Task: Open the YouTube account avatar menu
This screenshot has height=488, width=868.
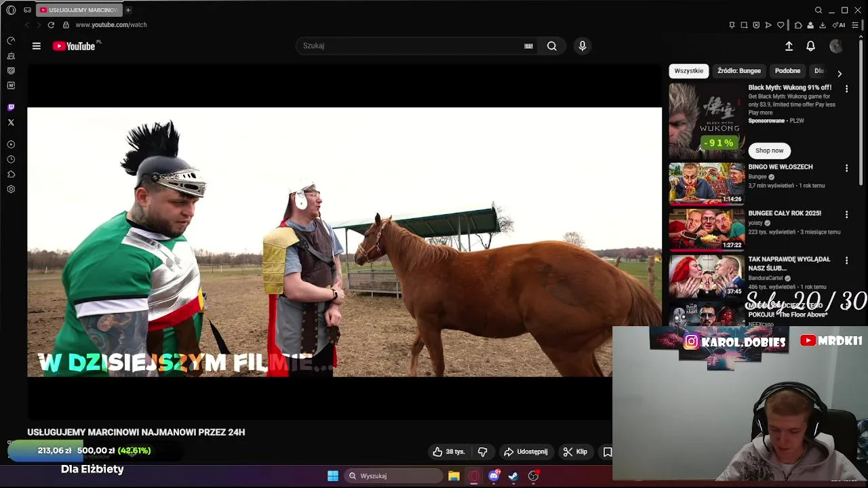Action: (x=836, y=46)
